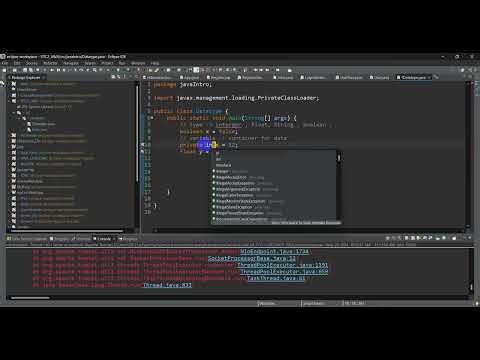Open the ThreadPoolExecutor.java:659 stack trace link
The width and height of the screenshot is (480, 360).
click(284, 272)
